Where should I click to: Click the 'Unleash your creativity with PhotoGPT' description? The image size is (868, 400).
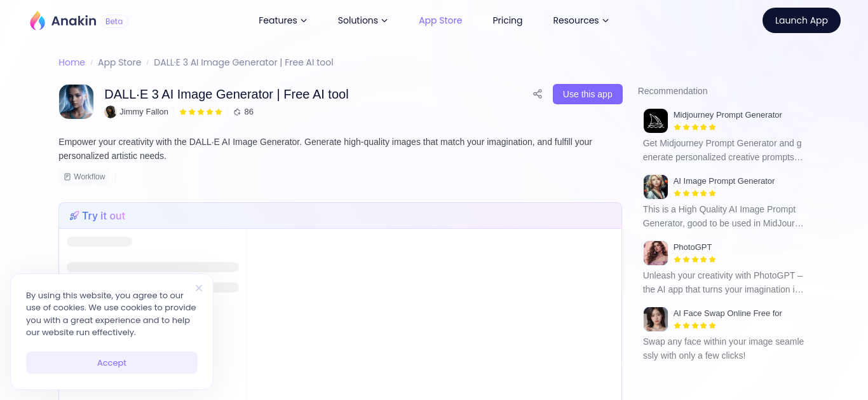pos(723,282)
